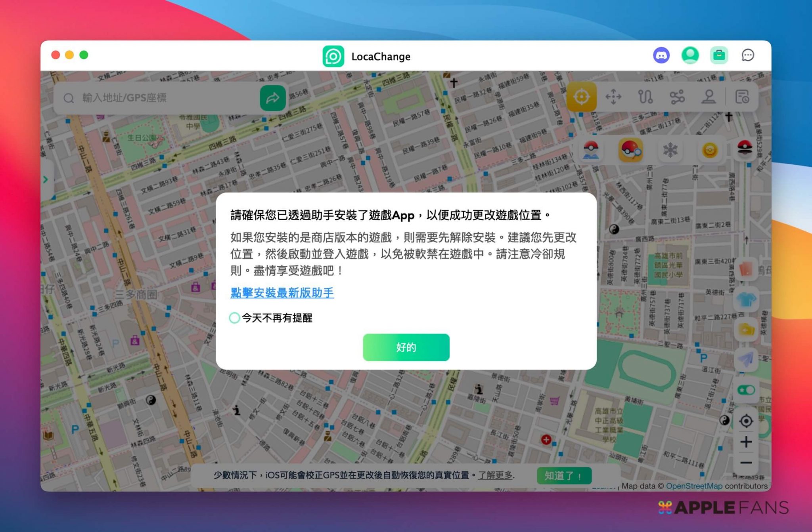Viewport: 812px width, 532px height.
Task: Open the user account avatar
Action: click(x=690, y=55)
